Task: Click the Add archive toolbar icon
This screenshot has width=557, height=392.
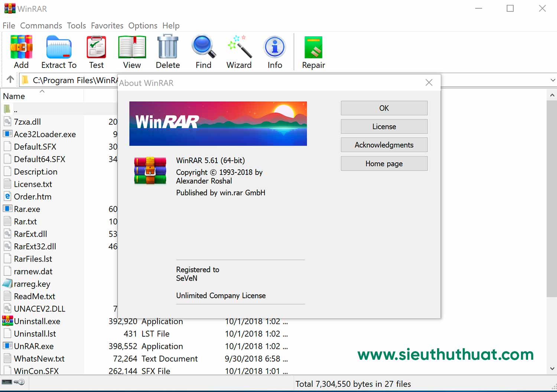Action: [21, 47]
